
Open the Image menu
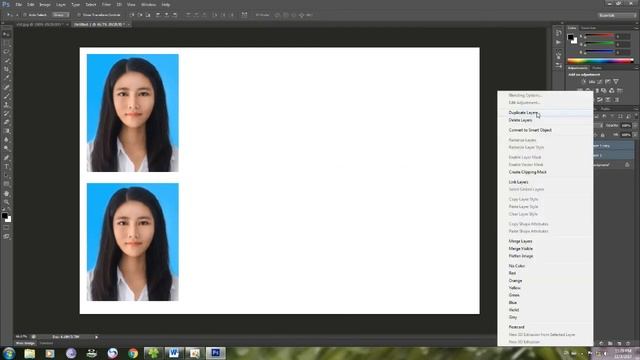pyautogui.click(x=44, y=4)
